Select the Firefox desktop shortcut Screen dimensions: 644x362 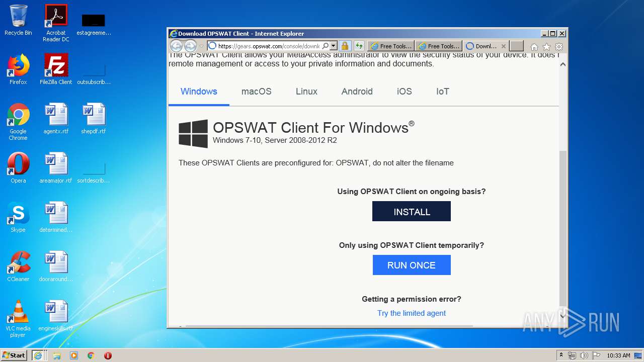(18, 69)
